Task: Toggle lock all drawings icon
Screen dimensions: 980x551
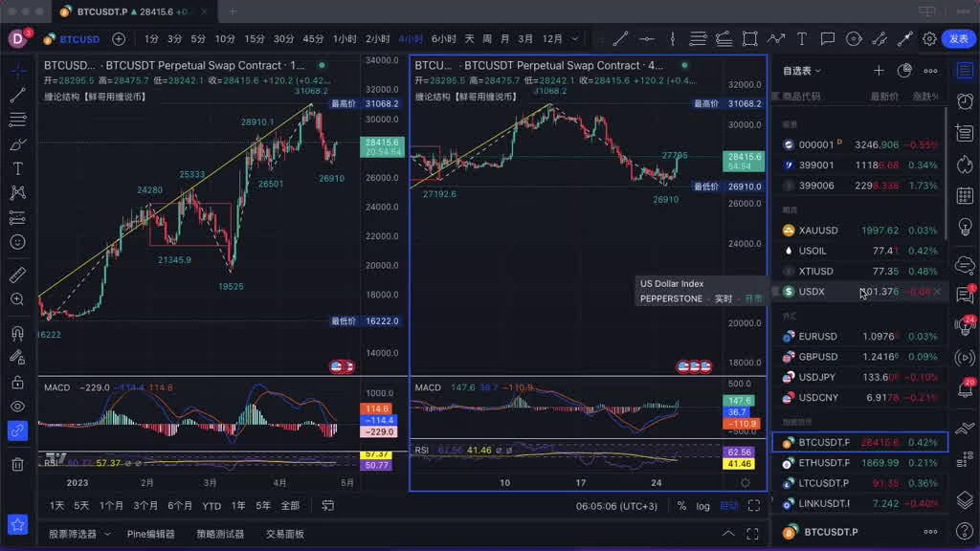Action: click(17, 382)
